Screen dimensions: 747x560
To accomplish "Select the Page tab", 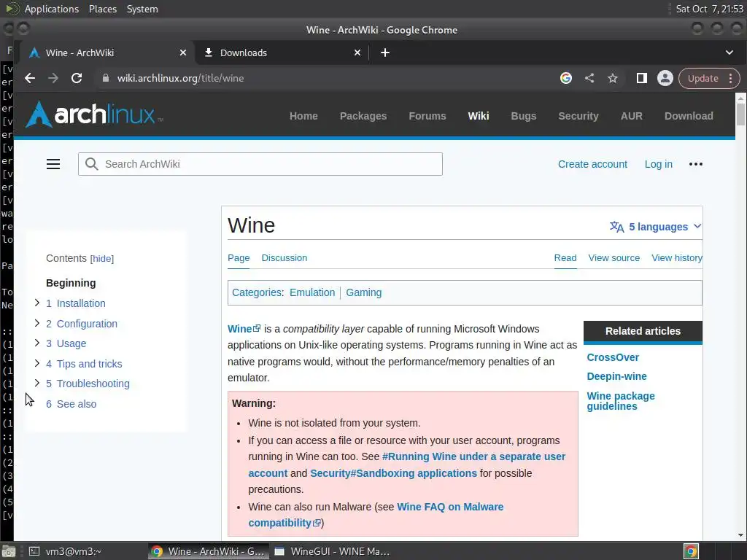I will point(239,258).
